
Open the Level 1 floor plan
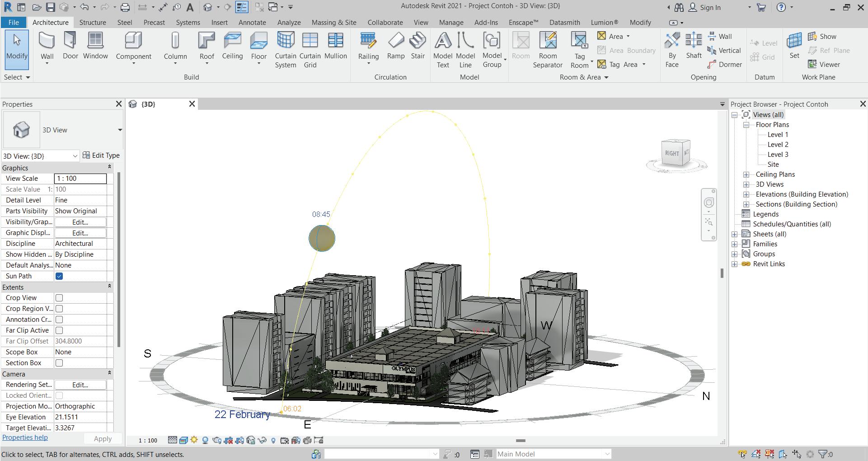(x=778, y=135)
